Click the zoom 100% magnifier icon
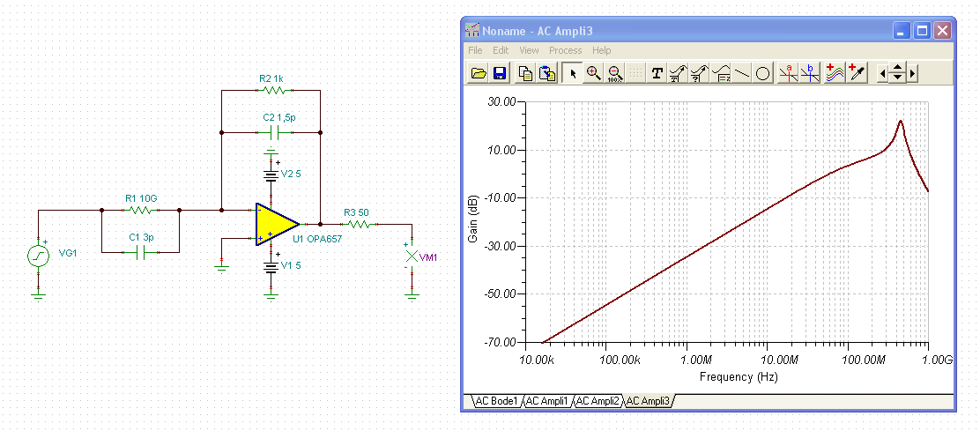980x431 pixels. 614,73
